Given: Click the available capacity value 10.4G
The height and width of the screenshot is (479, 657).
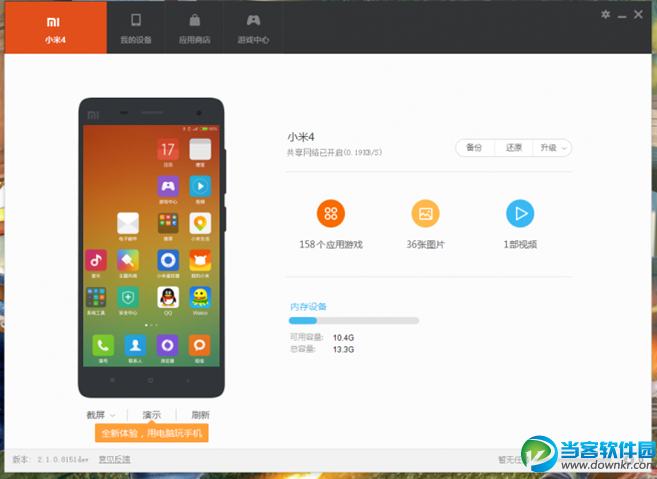Looking at the screenshot, I should (344, 337).
